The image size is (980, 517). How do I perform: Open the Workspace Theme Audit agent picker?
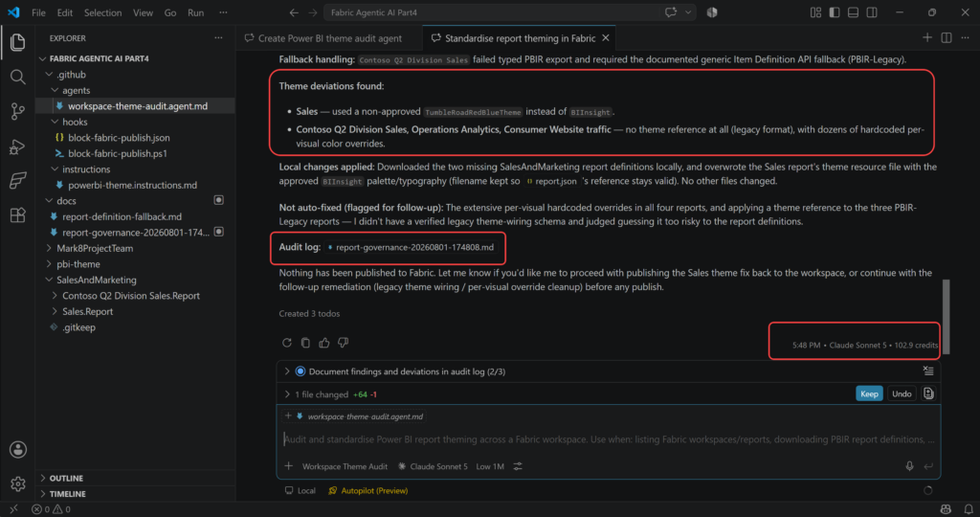[345, 466]
